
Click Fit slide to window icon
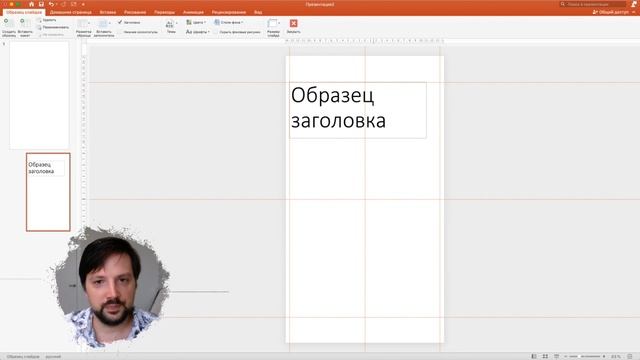[630, 356]
